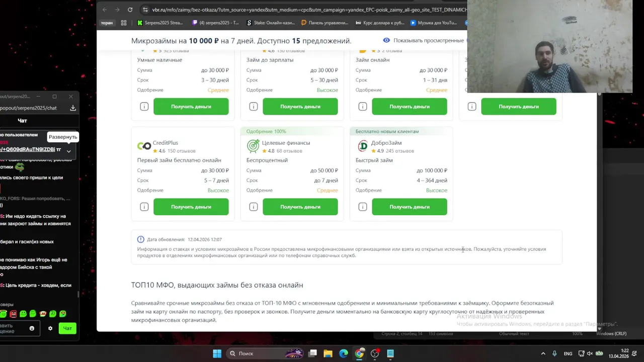Open clock showing 1:22 13.04.2026
The image size is (644, 362).
pyautogui.click(x=619, y=353)
